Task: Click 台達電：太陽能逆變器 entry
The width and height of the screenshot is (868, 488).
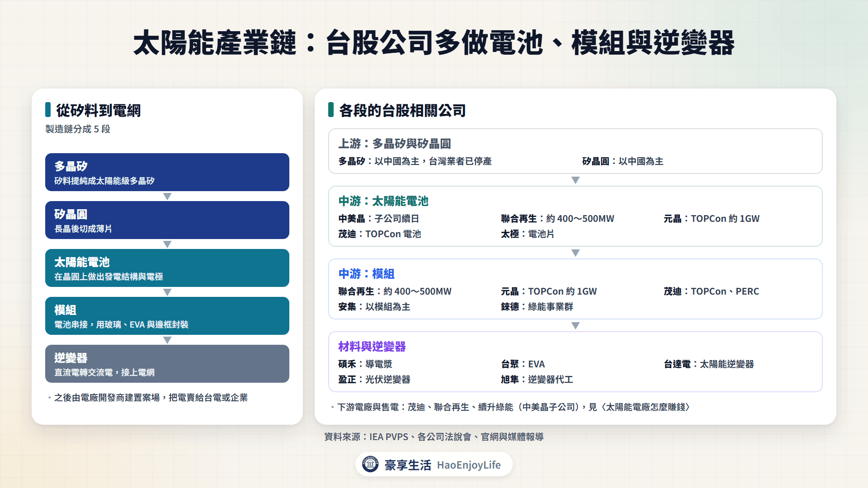Action: click(709, 364)
